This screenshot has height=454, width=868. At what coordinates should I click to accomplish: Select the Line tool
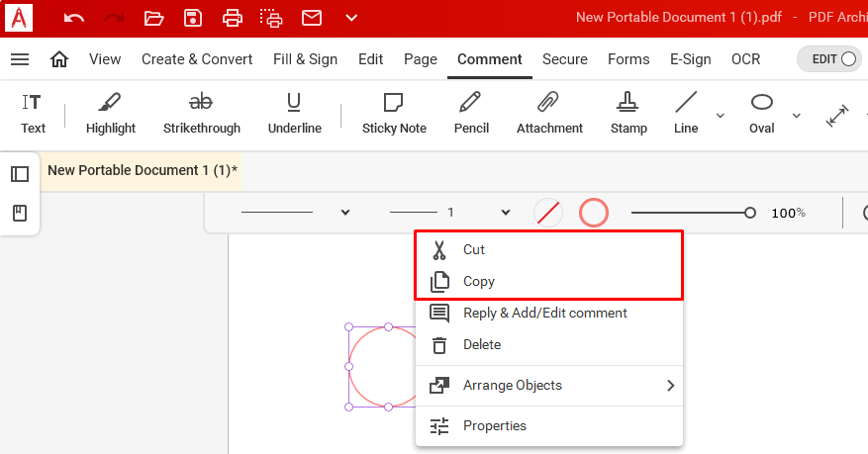[686, 114]
